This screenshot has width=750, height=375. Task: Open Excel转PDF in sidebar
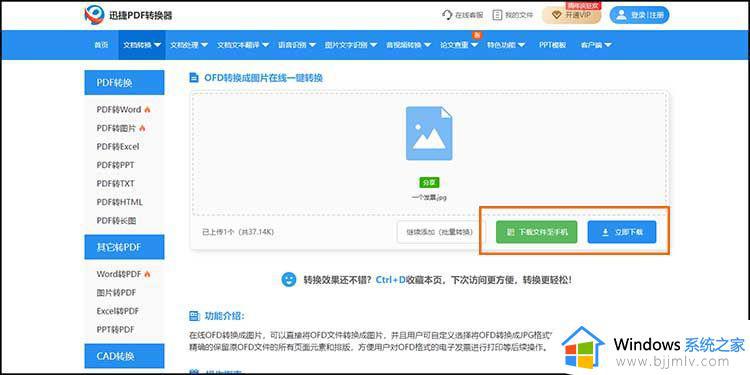(x=118, y=311)
